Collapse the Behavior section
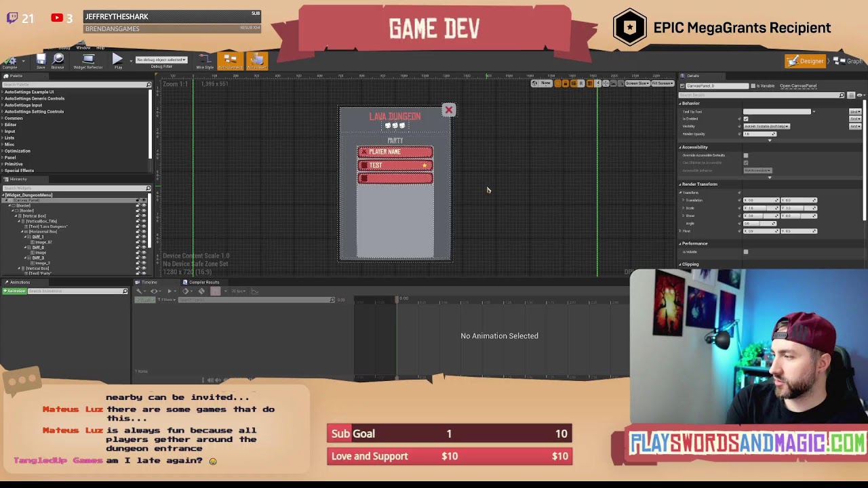The image size is (868, 488). pos(681,104)
